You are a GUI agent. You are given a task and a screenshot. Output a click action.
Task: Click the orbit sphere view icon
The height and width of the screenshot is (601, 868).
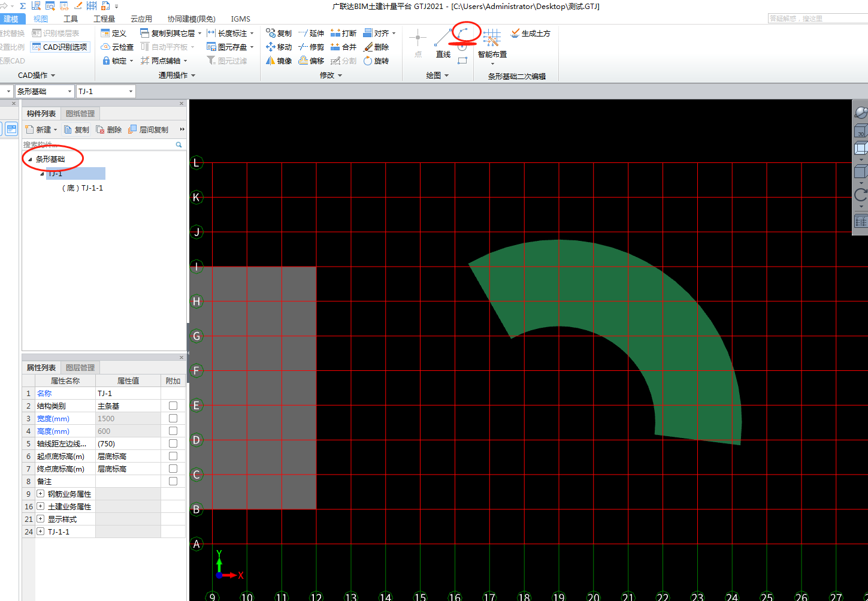[x=861, y=112]
